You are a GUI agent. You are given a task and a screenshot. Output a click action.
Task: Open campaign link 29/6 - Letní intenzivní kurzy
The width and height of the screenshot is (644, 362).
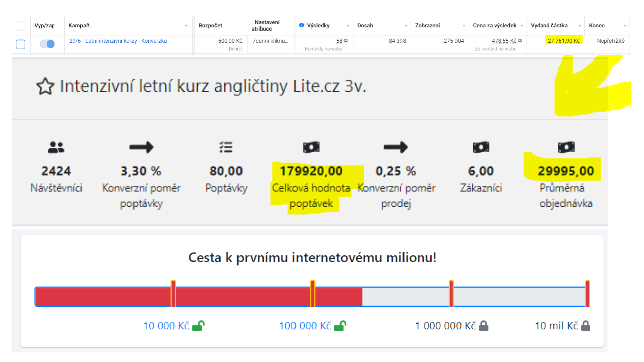pyautogui.click(x=118, y=41)
